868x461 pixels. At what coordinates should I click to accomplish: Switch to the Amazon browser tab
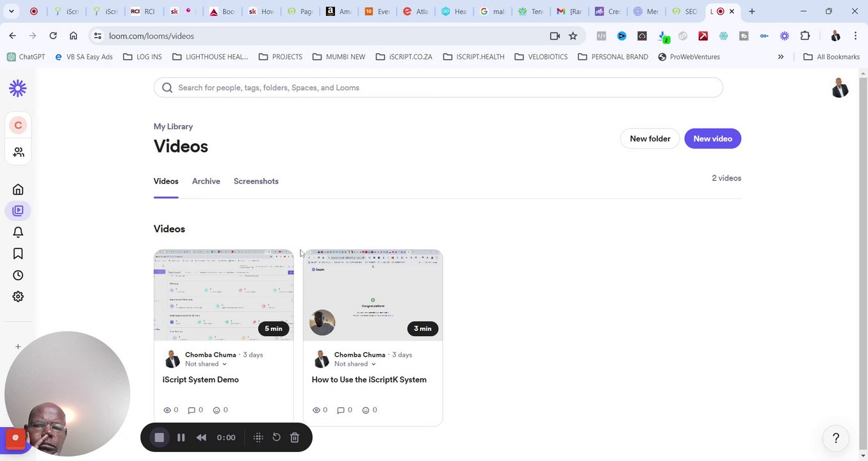pyautogui.click(x=339, y=12)
